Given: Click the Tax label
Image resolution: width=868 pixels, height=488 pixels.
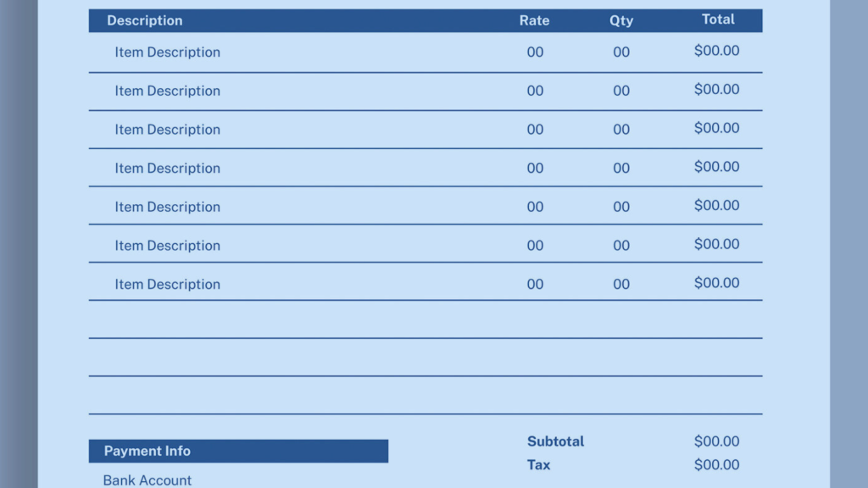Looking at the screenshot, I should click(x=539, y=465).
